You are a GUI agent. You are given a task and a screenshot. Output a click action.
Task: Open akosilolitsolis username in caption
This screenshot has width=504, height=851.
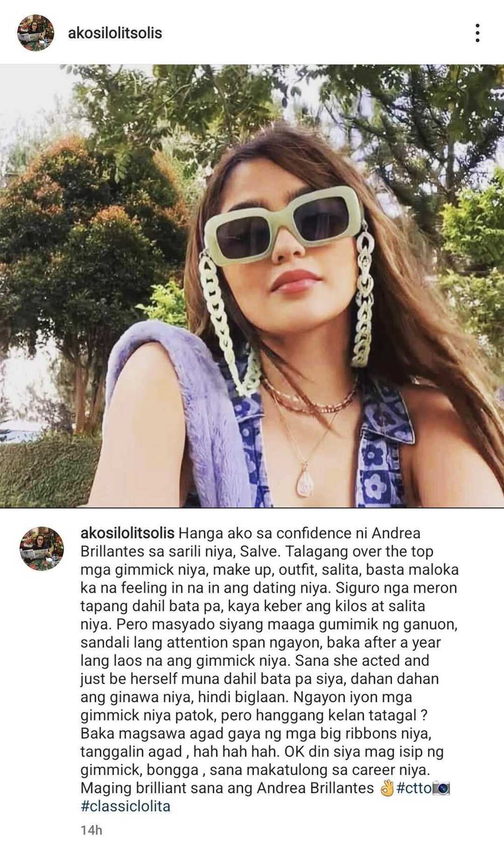click(x=128, y=533)
